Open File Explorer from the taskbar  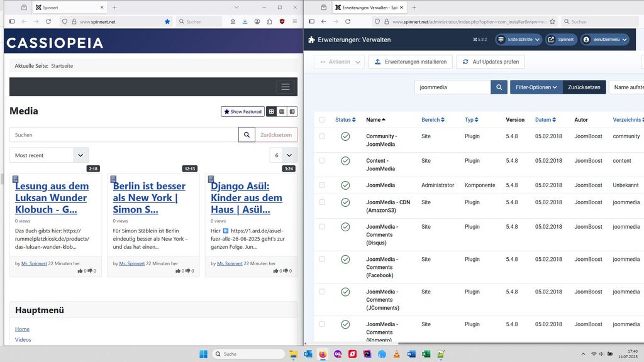click(293, 354)
